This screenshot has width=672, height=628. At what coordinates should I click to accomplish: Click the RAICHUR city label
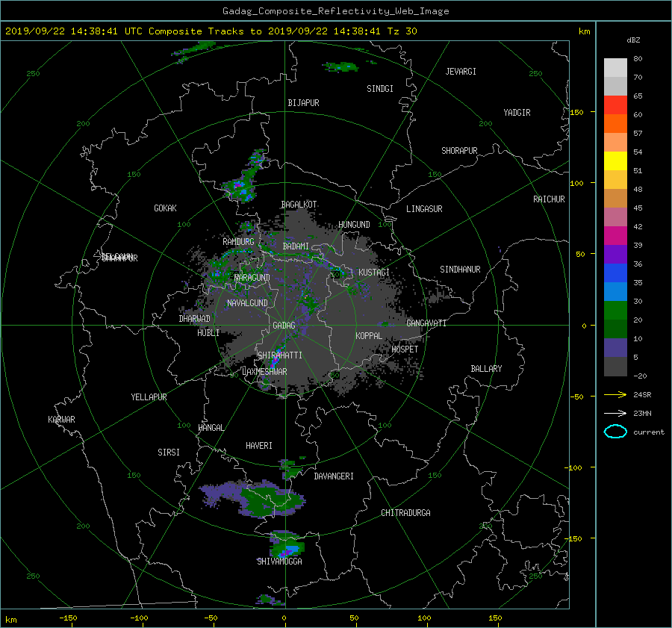pos(549,199)
